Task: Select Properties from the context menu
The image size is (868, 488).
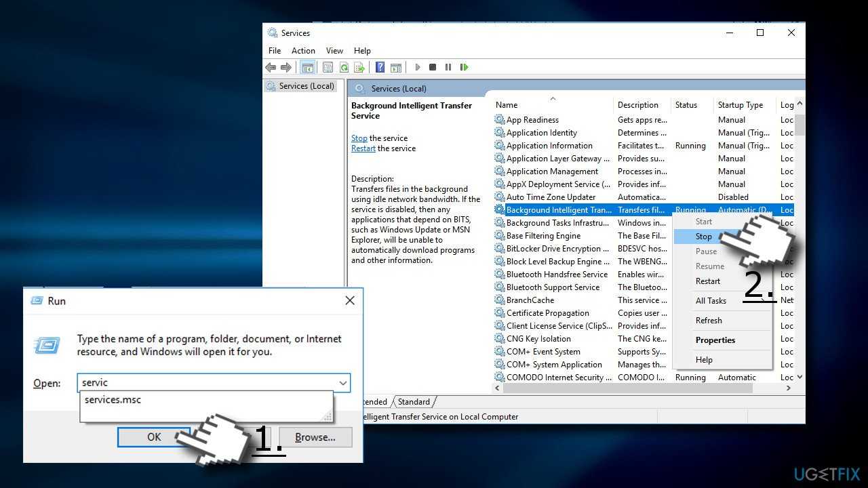Action: [x=715, y=340]
